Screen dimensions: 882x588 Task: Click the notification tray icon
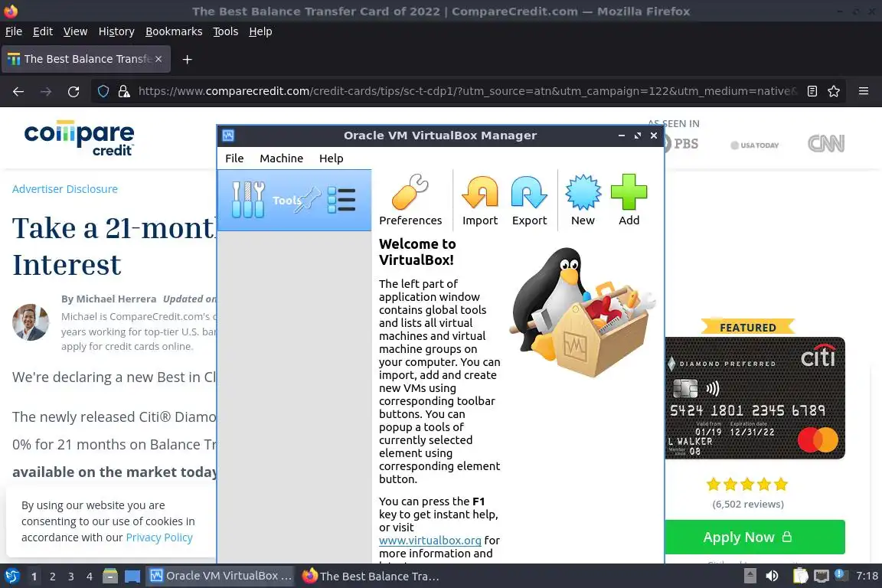tap(839, 574)
